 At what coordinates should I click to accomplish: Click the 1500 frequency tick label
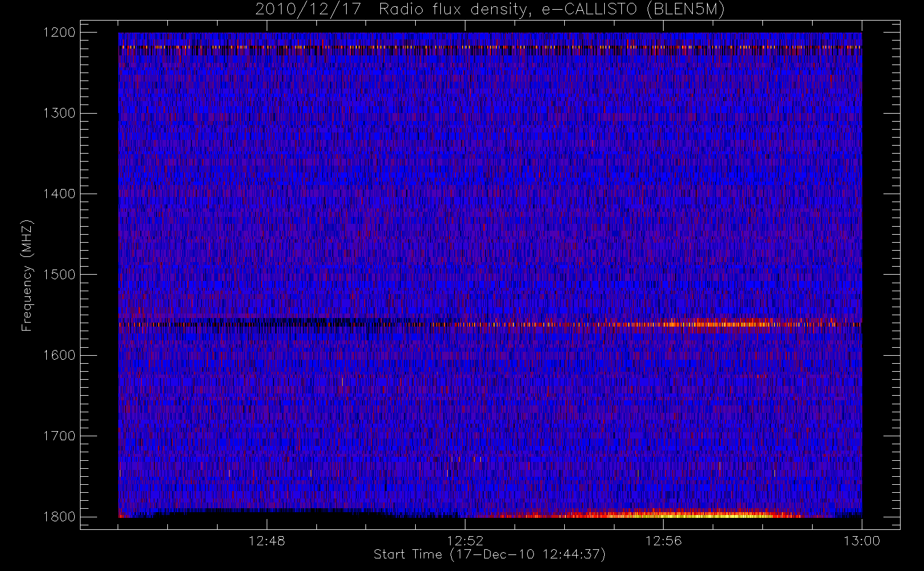59,274
